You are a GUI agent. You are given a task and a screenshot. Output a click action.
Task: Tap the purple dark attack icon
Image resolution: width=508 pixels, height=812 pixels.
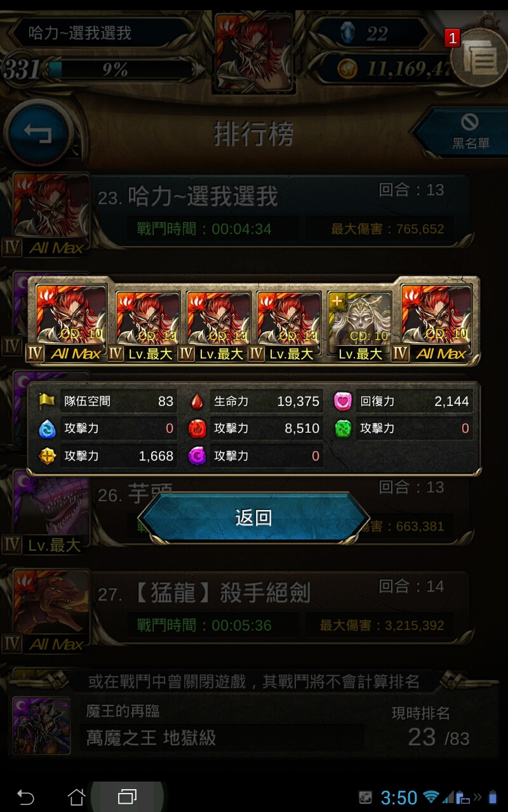(198, 456)
